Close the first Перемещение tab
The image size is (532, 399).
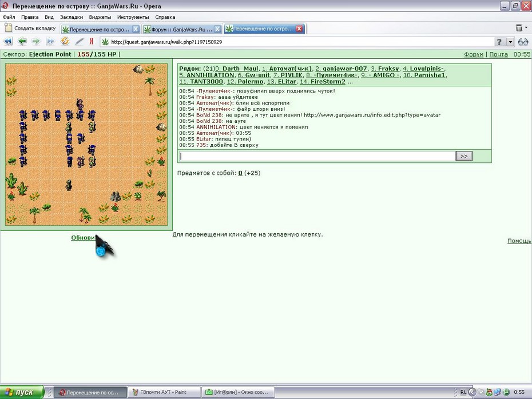coord(136,29)
